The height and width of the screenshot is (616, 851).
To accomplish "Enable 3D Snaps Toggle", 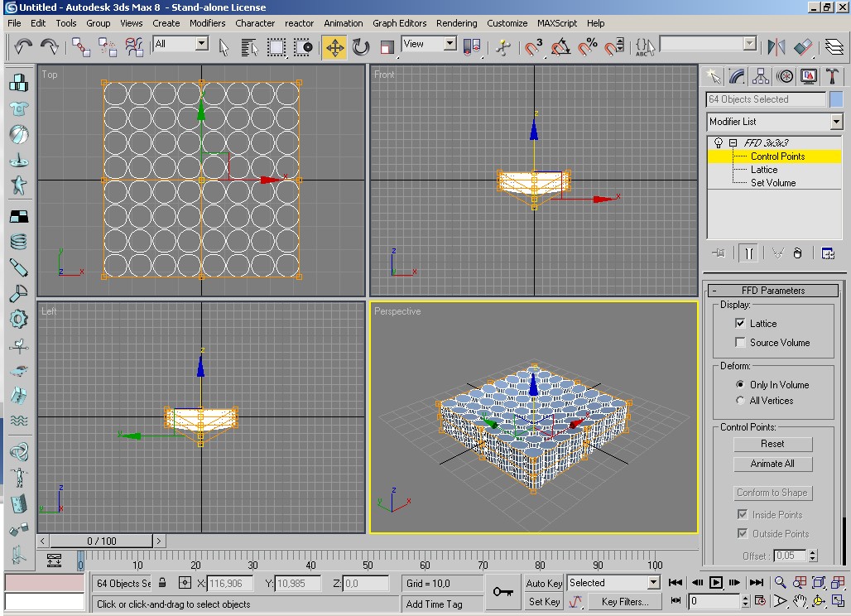I will pos(533,47).
